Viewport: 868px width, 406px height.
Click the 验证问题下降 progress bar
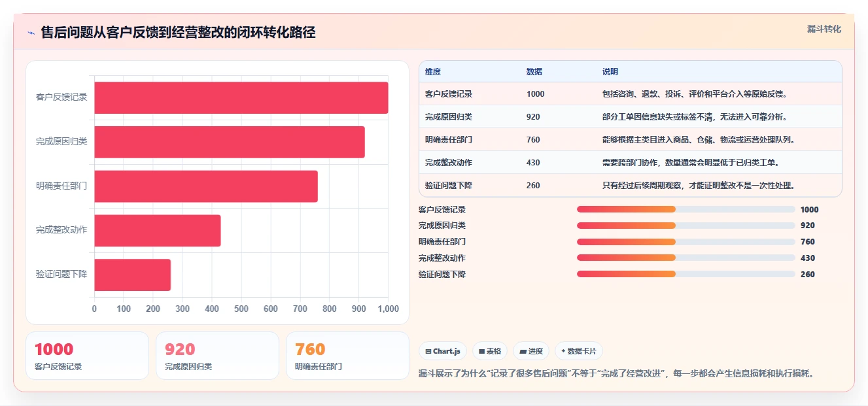[686, 275]
